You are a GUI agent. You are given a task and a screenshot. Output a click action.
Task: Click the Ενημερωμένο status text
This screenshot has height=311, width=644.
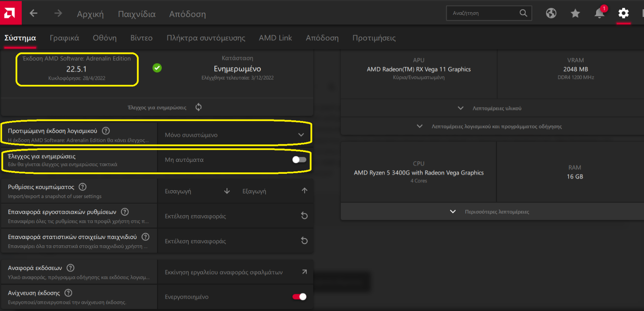coord(237,69)
